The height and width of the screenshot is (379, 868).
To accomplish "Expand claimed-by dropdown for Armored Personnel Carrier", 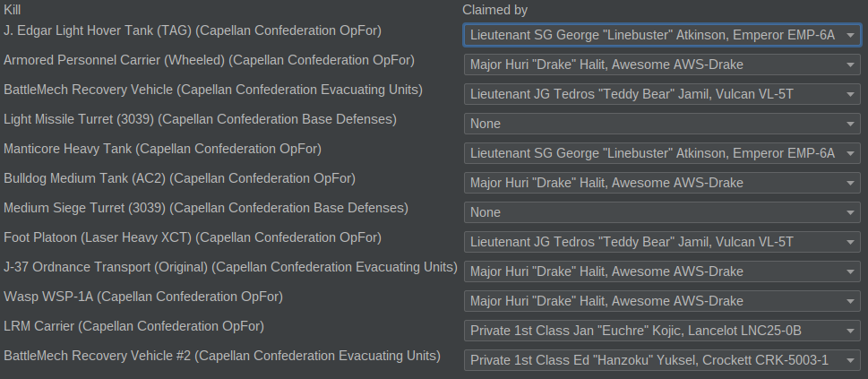I will (x=661, y=65).
